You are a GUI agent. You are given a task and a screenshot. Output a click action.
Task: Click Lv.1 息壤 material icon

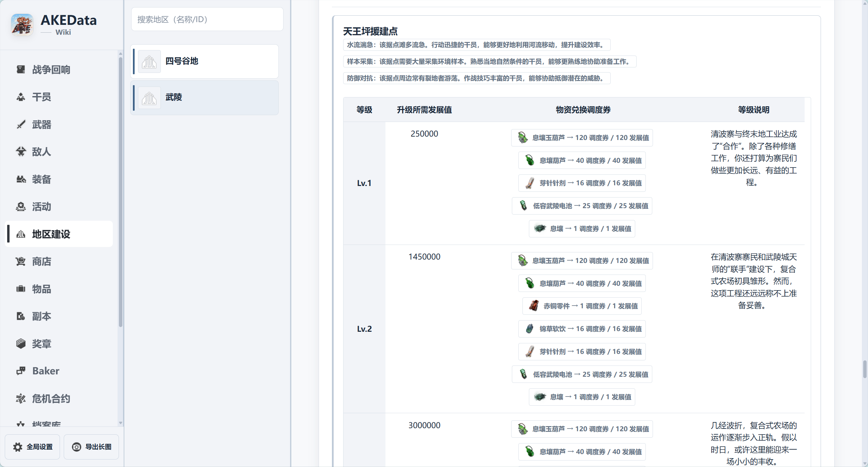[540, 229]
